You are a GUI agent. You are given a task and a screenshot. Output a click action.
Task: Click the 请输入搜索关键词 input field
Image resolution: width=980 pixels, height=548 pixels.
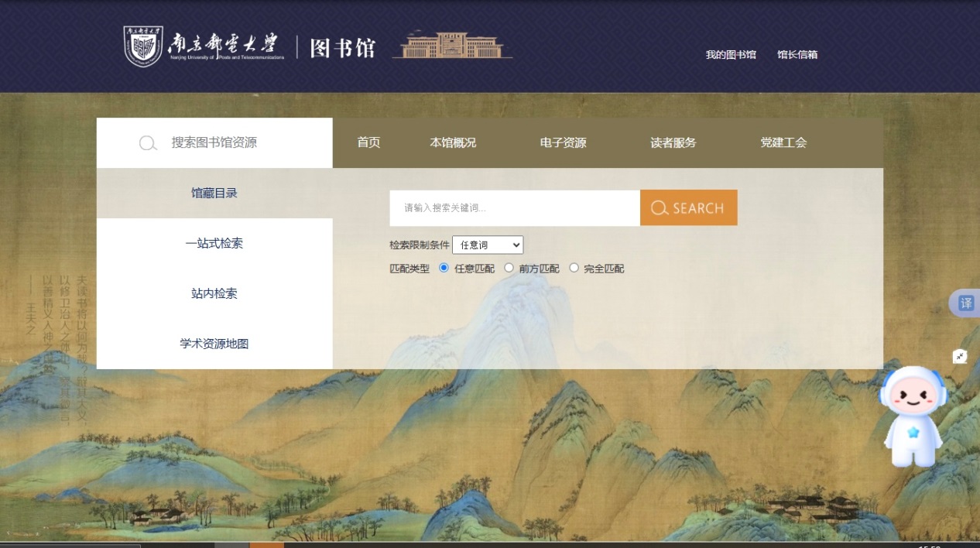[515, 208]
